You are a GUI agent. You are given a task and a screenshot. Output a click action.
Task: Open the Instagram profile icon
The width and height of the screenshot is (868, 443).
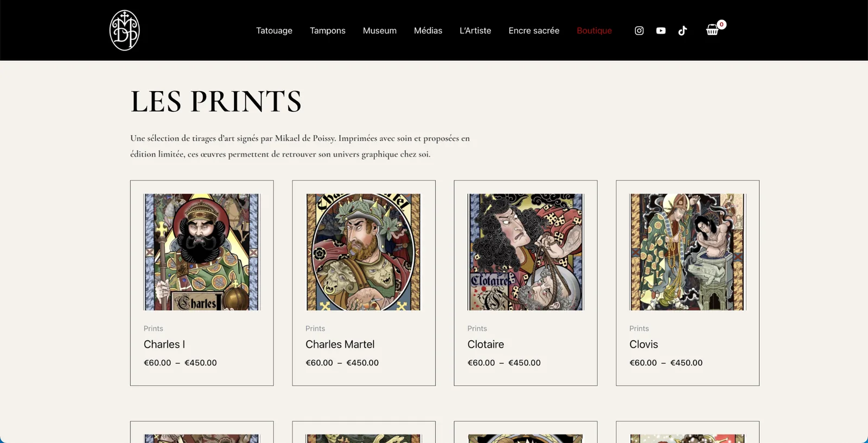[x=639, y=30]
